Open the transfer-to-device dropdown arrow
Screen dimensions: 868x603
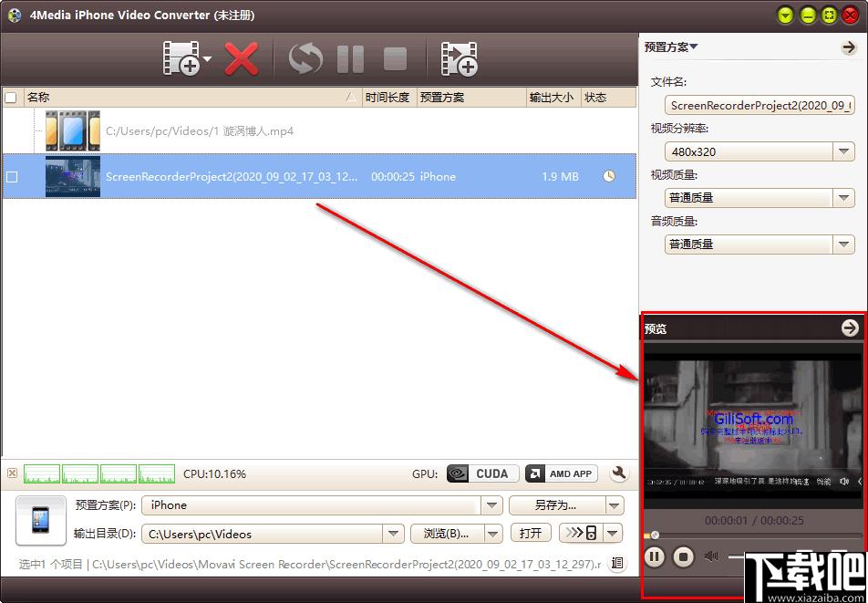[x=614, y=534]
